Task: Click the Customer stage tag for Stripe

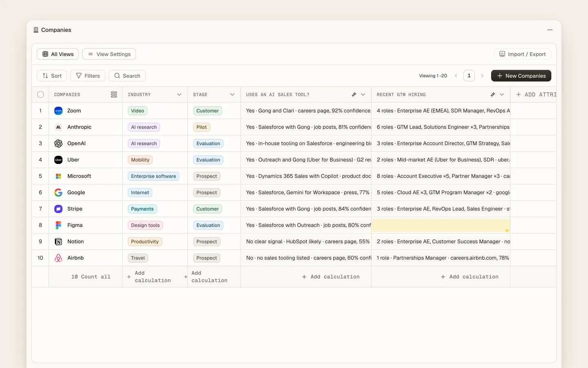Action: pos(207,209)
